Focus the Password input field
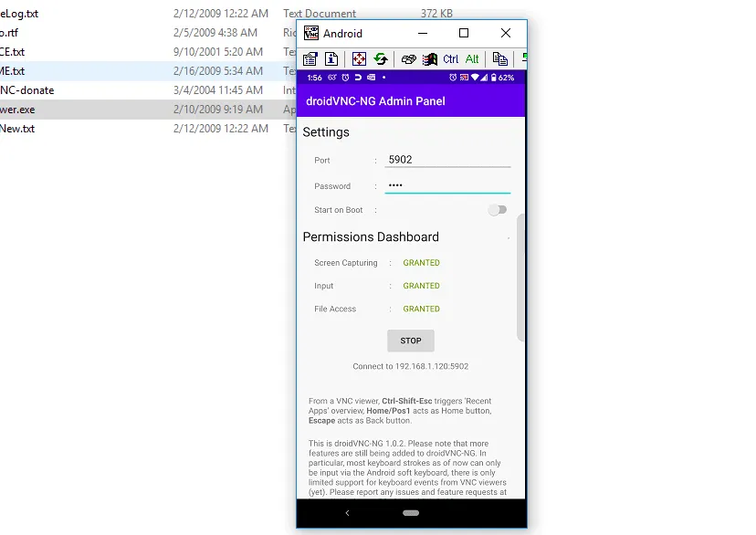The width and height of the screenshot is (756, 535). (x=447, y=185)
